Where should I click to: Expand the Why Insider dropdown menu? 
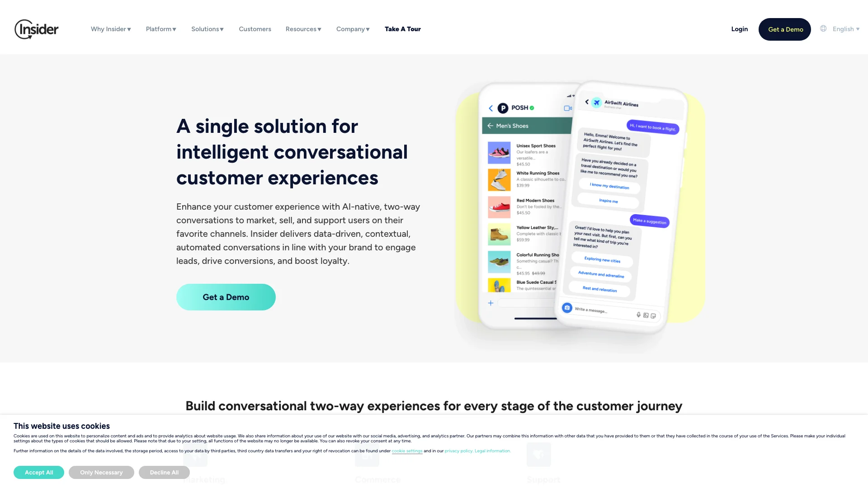click(110, 28)
